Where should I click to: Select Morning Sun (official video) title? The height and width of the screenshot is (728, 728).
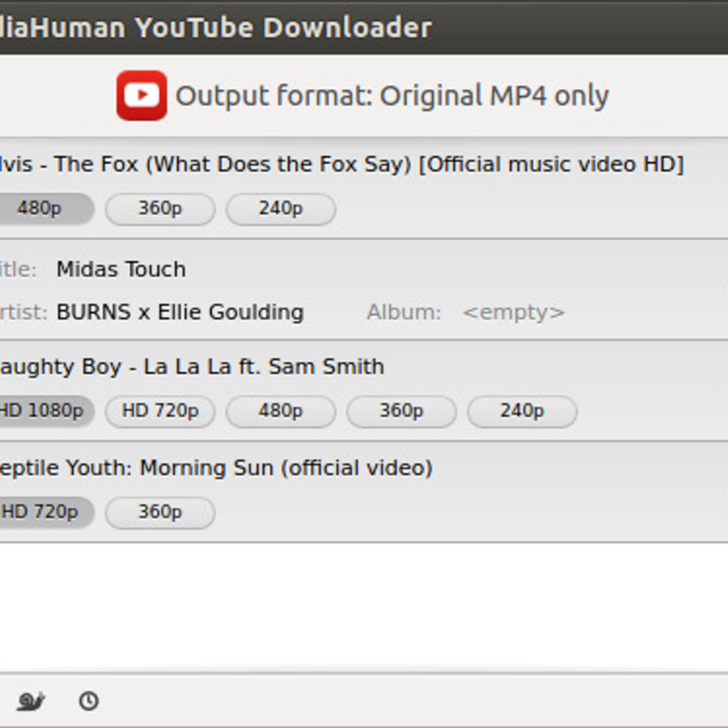tap(216, 468)
